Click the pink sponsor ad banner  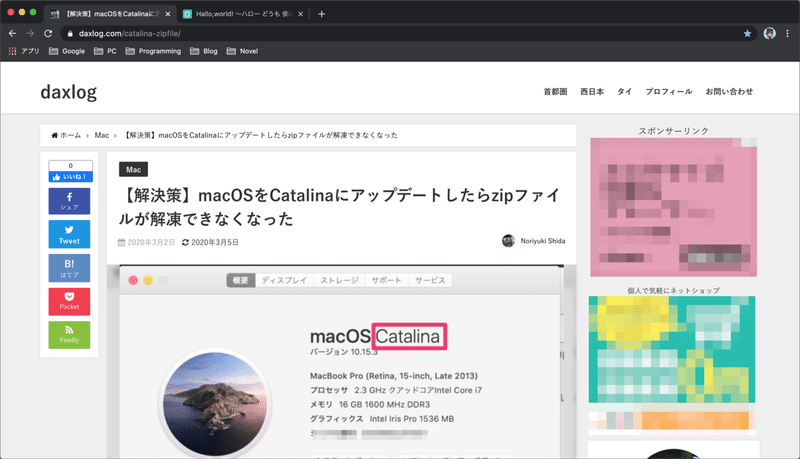tap(673, 207)
